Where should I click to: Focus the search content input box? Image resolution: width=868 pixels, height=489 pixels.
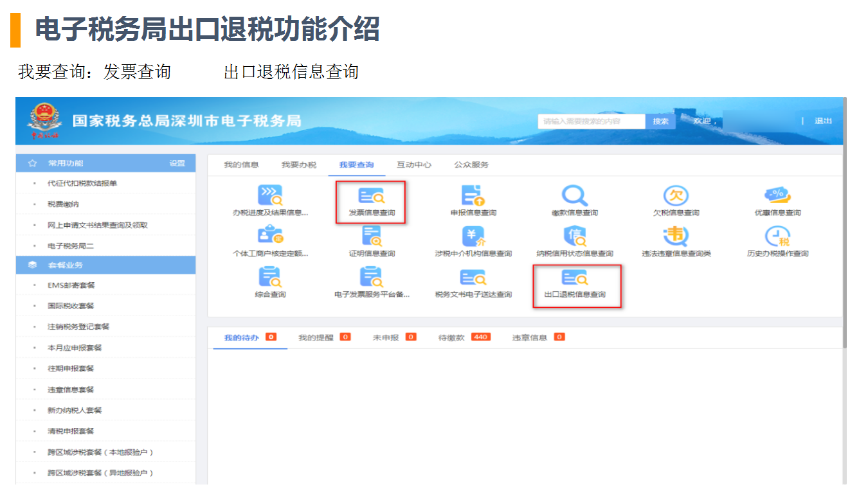(592, 121)
